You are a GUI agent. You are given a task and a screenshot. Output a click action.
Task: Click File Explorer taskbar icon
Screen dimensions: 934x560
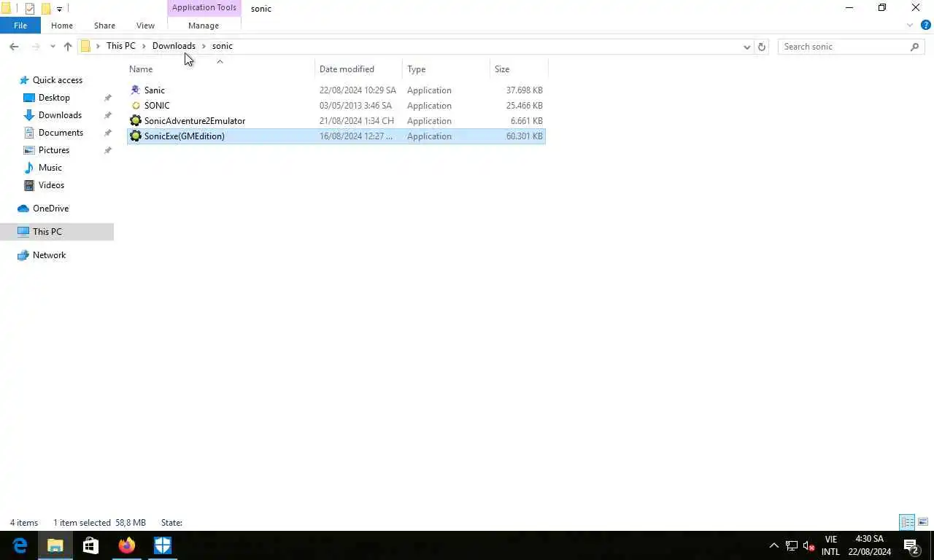(55, 545)
